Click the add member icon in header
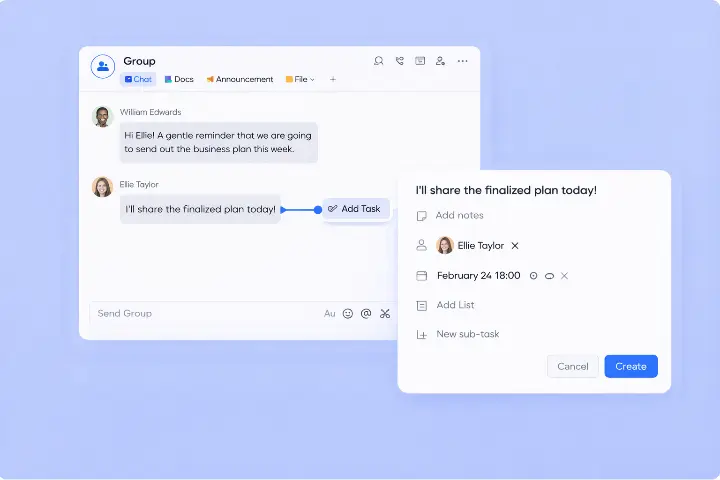The height and width of the screenshot is (480, 720). [x=441, y=61]
